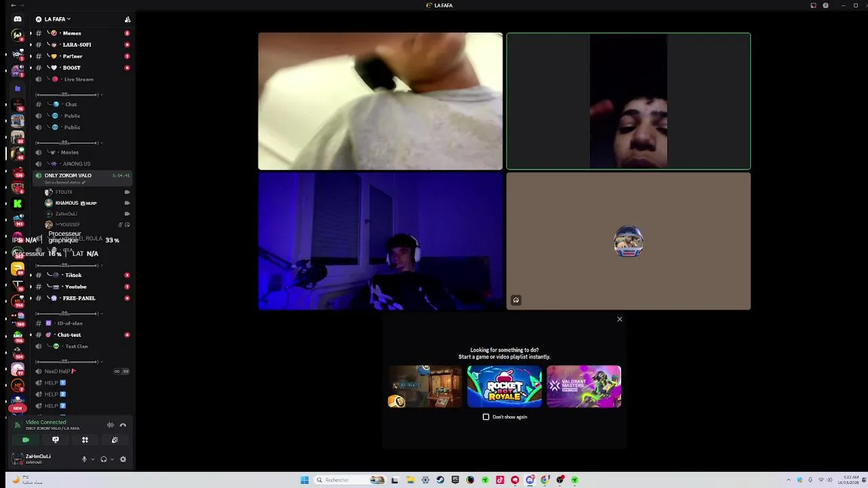The height and width of the screenshot is (488, 868).
Task: Open Discord inbox icon in title bar
Action: 813,5
